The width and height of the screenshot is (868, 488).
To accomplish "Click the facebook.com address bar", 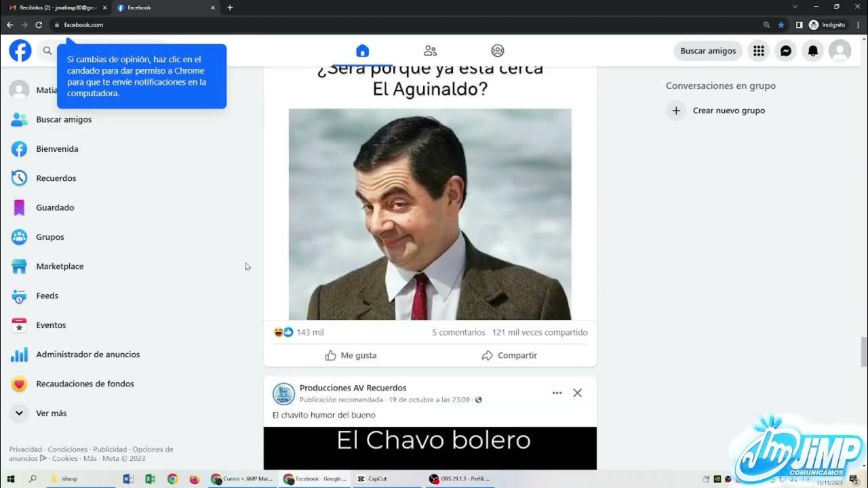I will (407, 24).
